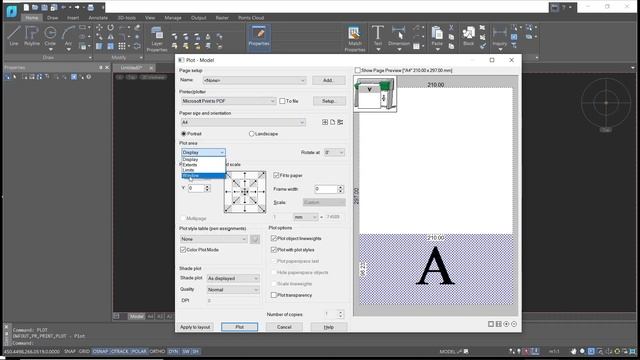Image resolution: width=640 pixels, height=360 pixels.
Task: Open the Shade plot As displayed dropdown
Action: coord(233,278)
